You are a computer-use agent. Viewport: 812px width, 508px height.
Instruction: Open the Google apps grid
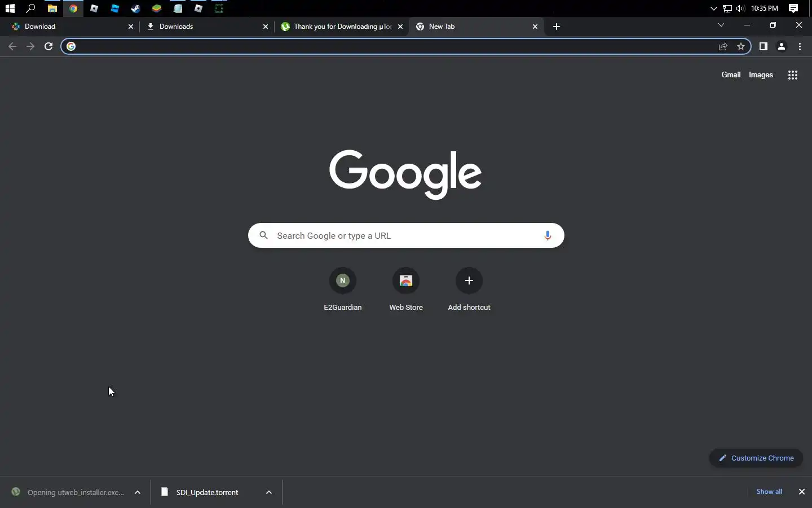792,75
